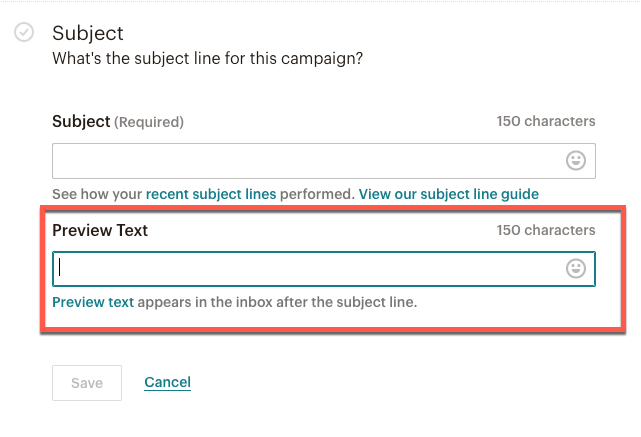Image resolution: width=641 pixels, height=437 pixels.
Task: Click inside the Preview Text input field
Action: click(324, 269)
